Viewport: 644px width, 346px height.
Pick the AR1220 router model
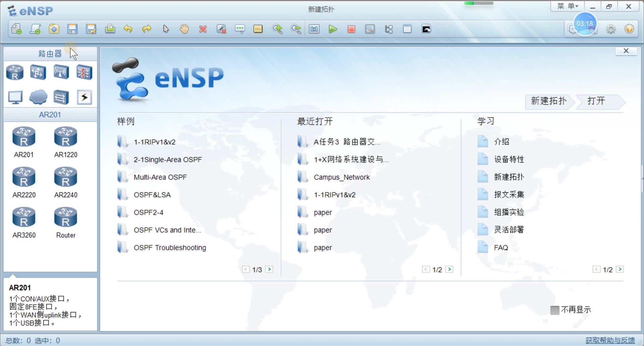(x=66, y=142)
